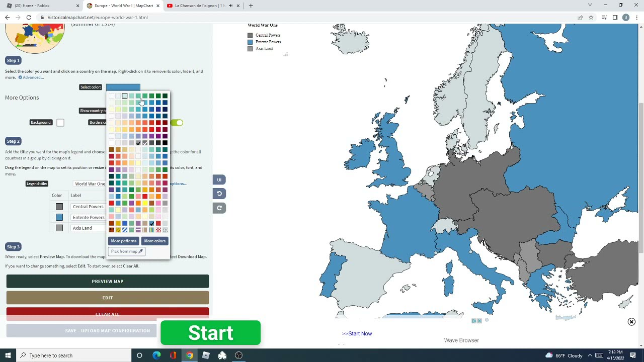Reload the current page

coord(29,17)
